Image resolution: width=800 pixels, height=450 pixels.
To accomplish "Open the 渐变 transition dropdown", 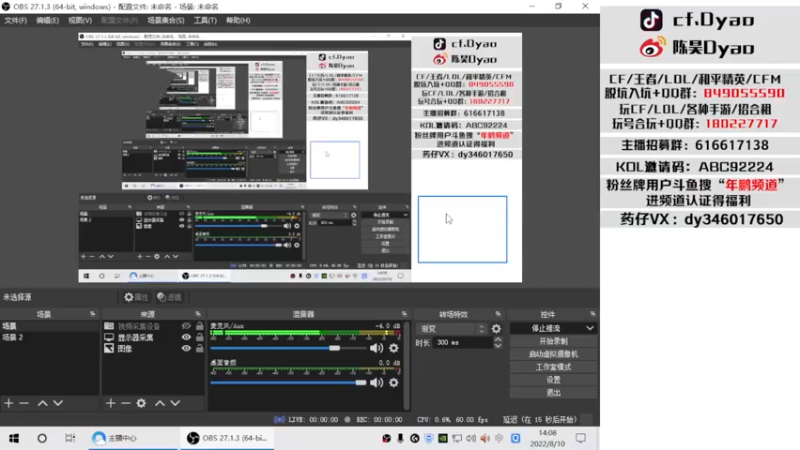I will pyautogui.click(x=452, y=329).
